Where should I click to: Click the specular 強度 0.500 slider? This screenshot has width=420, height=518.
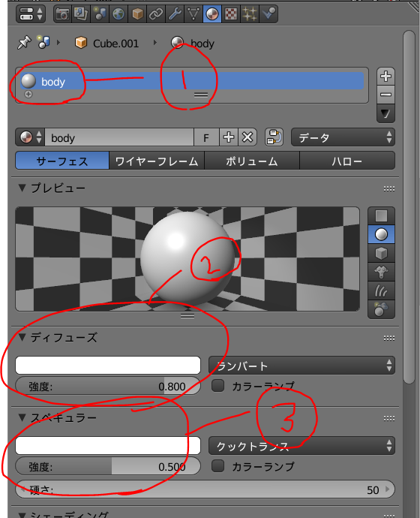[108, 466]
